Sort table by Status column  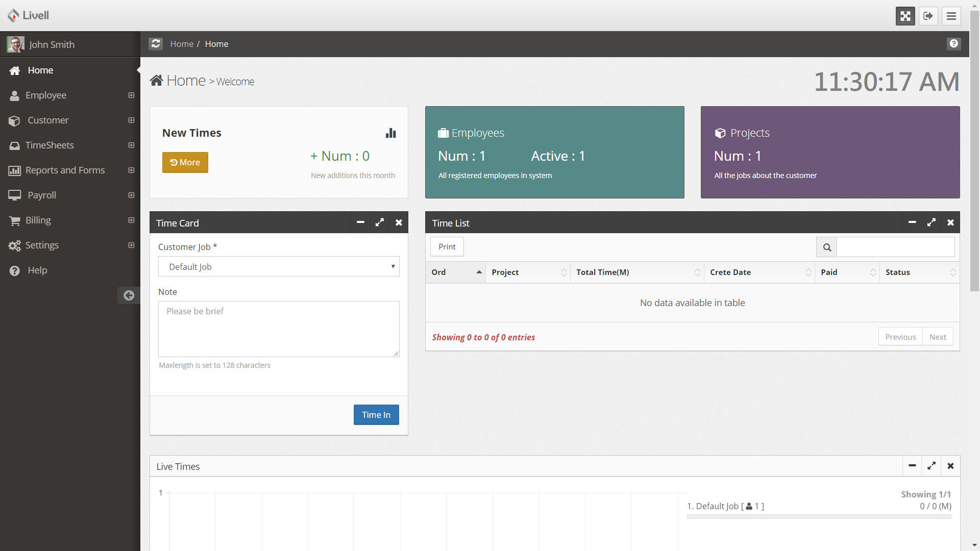coord(919,272)
